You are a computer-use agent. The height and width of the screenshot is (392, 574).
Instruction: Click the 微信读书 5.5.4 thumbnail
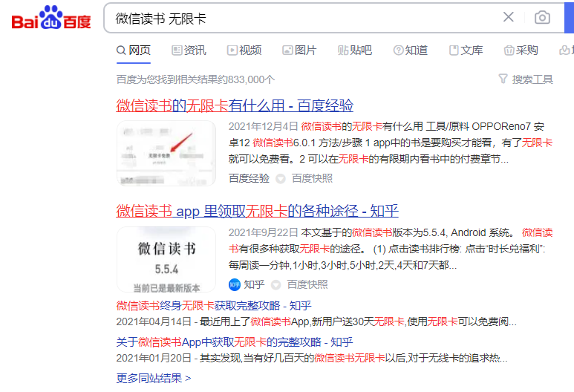click(166, 260)
